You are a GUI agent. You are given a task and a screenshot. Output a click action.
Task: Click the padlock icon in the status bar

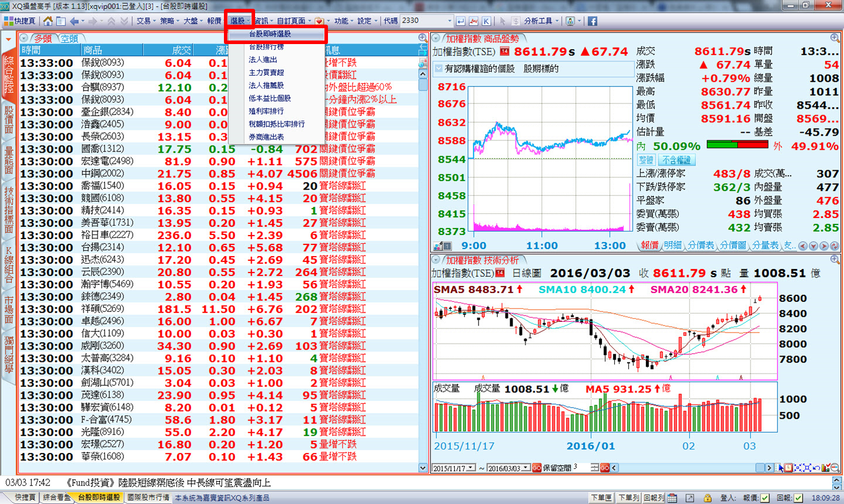coord(708,498)
